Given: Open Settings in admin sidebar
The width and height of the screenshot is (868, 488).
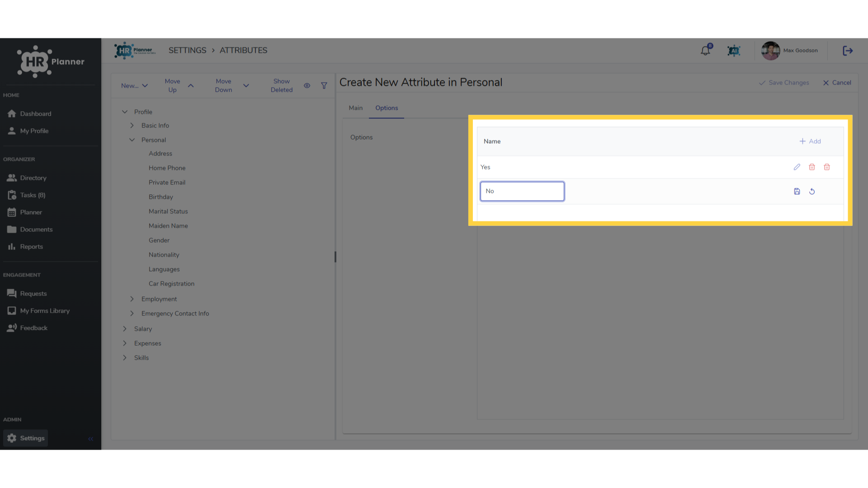Looking at the screenshot, I should pyautogui.click(x=25, y=438).
